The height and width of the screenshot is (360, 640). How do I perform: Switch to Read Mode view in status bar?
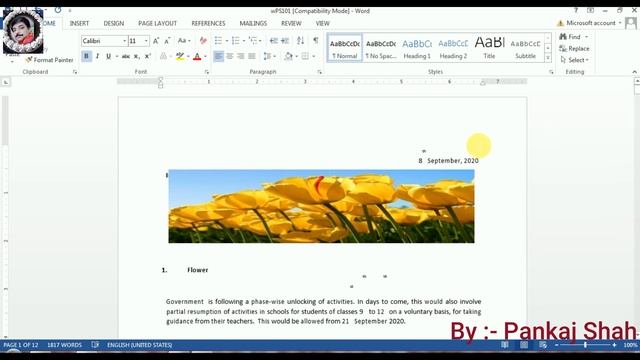point(505,345)
